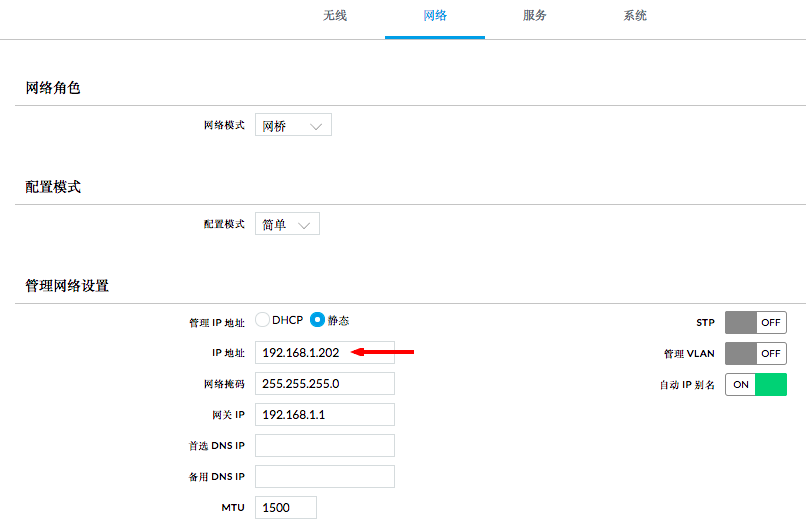Turn off the 自动 IP 别名 toggle
This screenshot has width=806, height=532.
point(756,384)
